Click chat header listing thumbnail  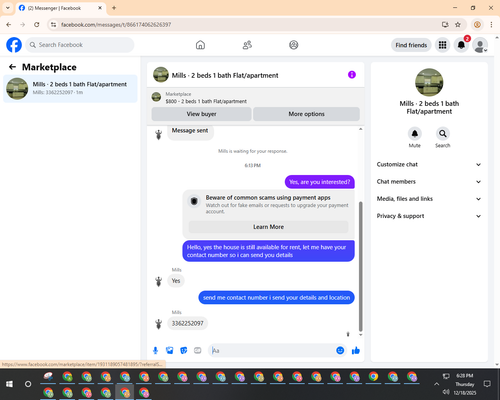pyautogui.click(x=161, y=75)
